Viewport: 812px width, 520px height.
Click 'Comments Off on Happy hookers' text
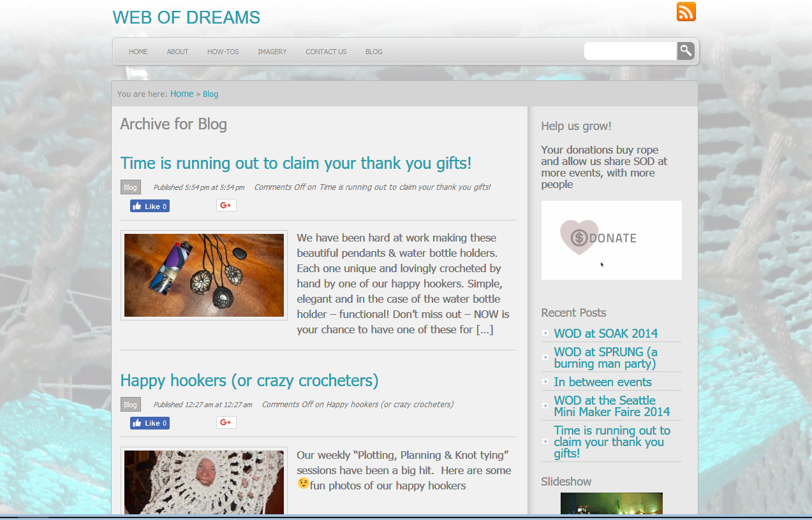(358, 405)
